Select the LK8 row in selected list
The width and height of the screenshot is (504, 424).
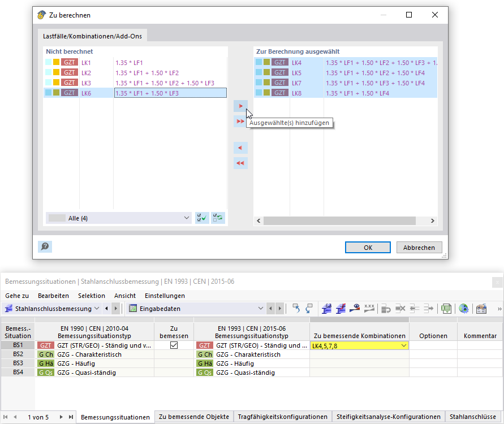[x=346, y=93]
